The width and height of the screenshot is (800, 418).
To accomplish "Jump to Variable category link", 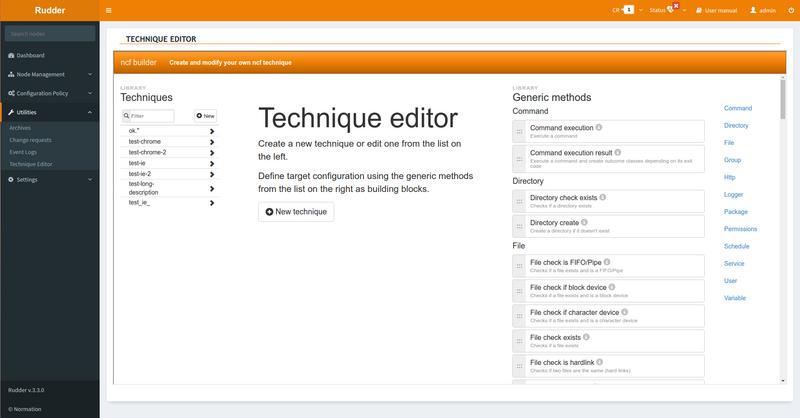I will click(x=735, y=298).
